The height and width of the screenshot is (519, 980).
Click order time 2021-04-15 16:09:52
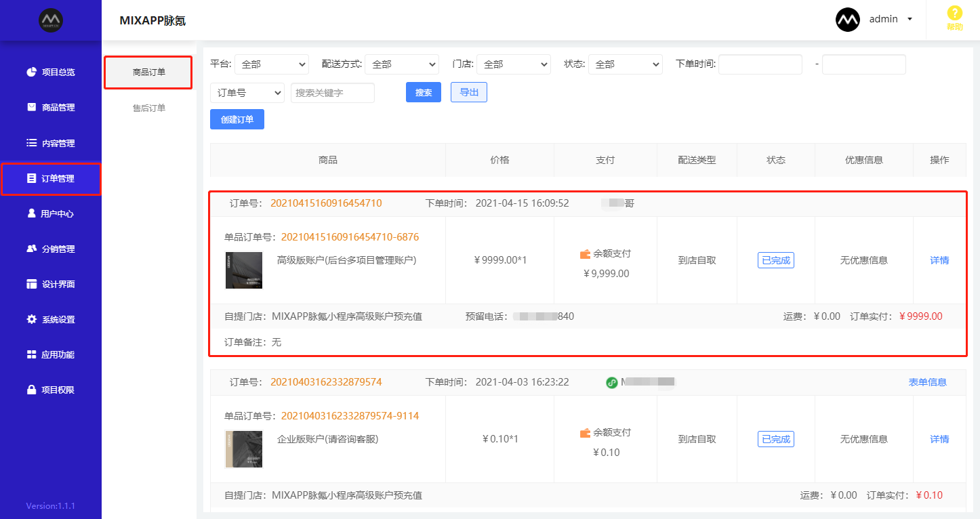point(522,203)
